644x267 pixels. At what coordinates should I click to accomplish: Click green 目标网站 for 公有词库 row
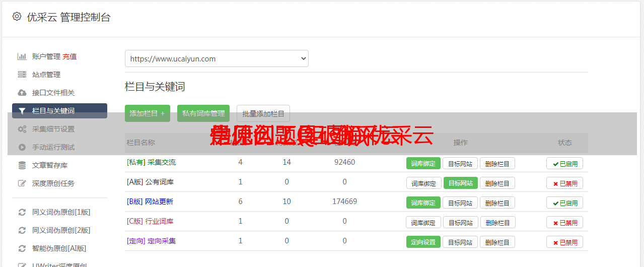(x=461, y=183)
